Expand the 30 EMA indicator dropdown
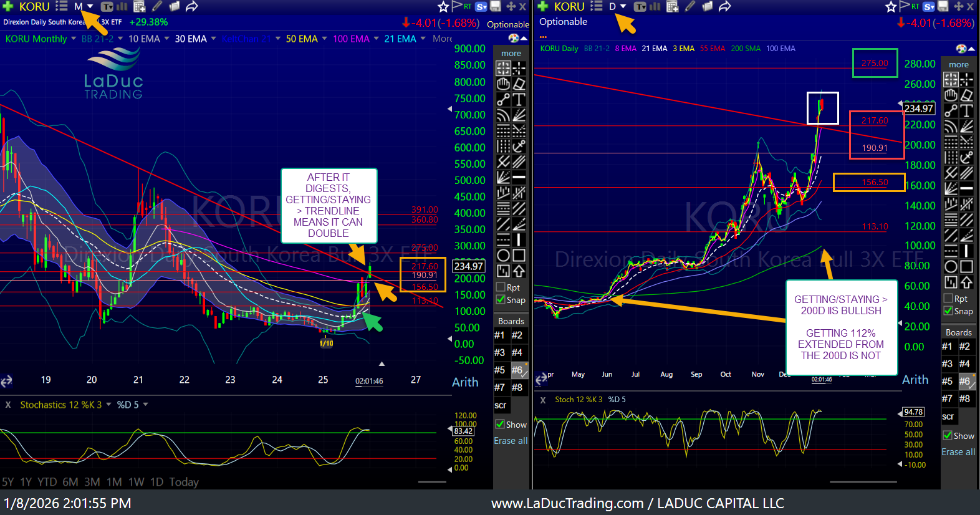Screen dimensions: 980x515 [213, 39]
